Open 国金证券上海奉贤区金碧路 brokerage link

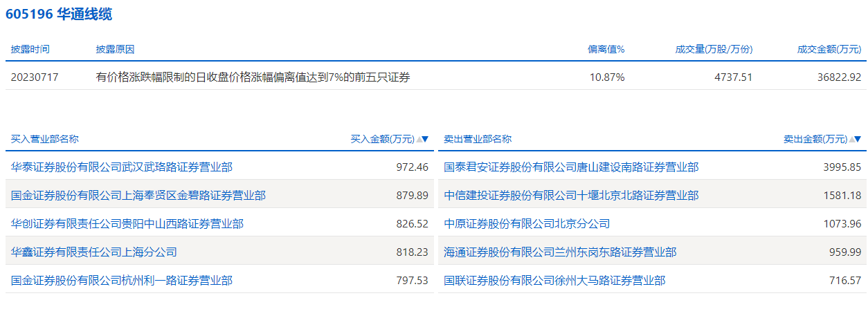point(138,196)
